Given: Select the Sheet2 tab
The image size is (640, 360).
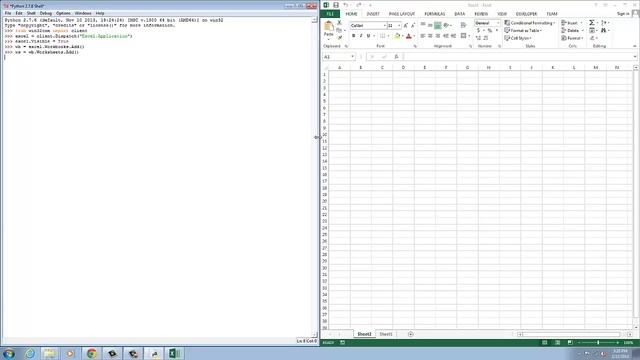Looking at the screenshot, I should click(364, 334).
